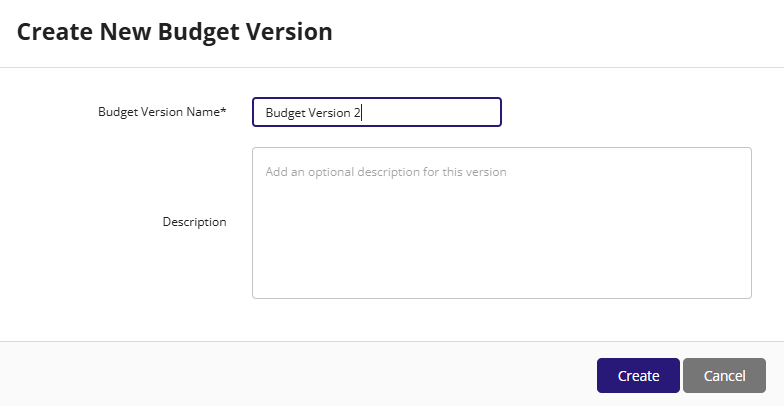Dismiss the dialog with Cancel
This screenshot has width=784, height=406.
[x=724, y=376]
